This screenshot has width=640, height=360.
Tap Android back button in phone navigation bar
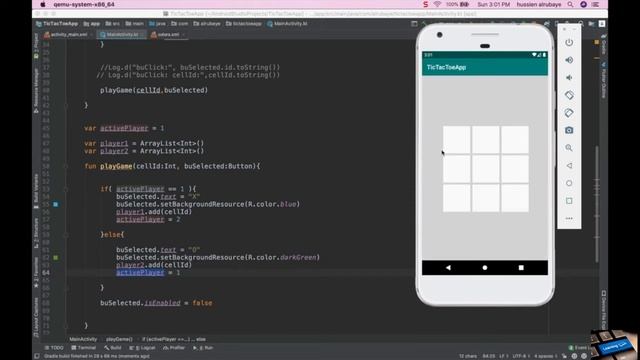(449, 268)
